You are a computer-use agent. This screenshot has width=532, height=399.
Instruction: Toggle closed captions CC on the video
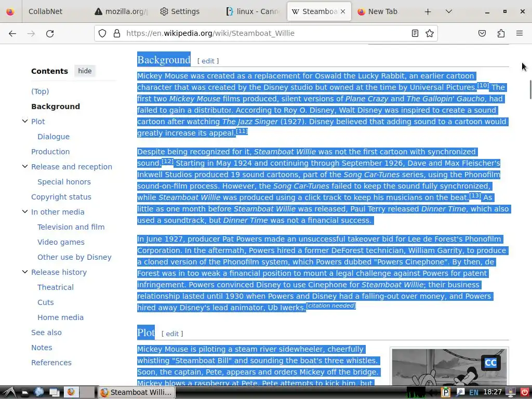point(490,363)
